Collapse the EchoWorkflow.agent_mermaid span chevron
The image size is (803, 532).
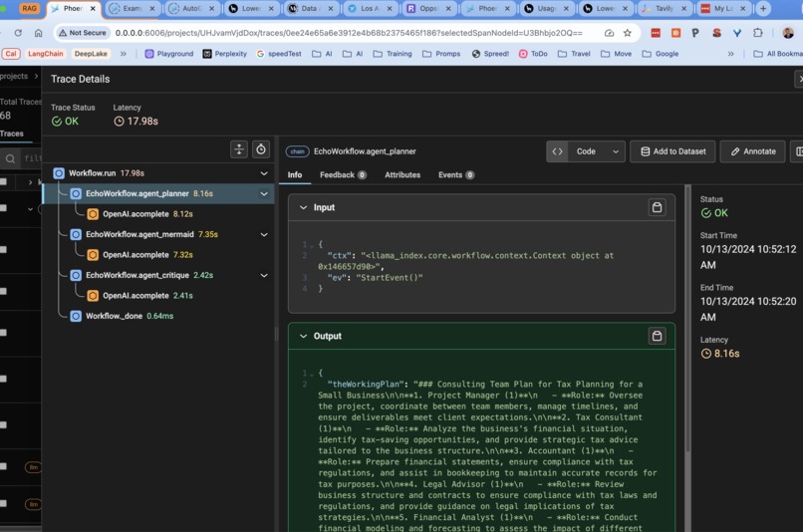[x=264, y=234]
